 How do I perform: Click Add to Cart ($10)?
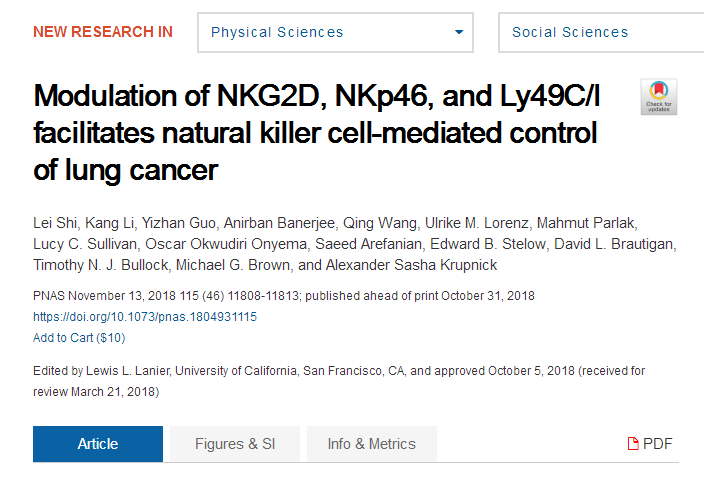coord(79,338)
